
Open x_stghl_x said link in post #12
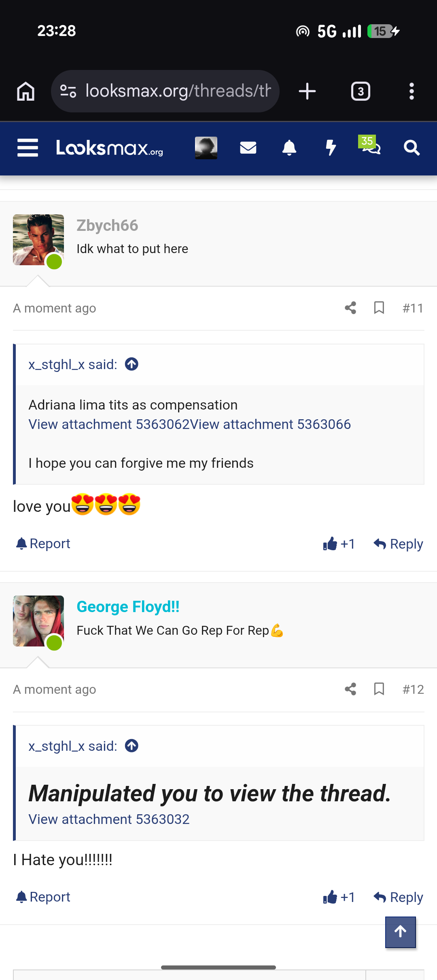click(73, 746)
